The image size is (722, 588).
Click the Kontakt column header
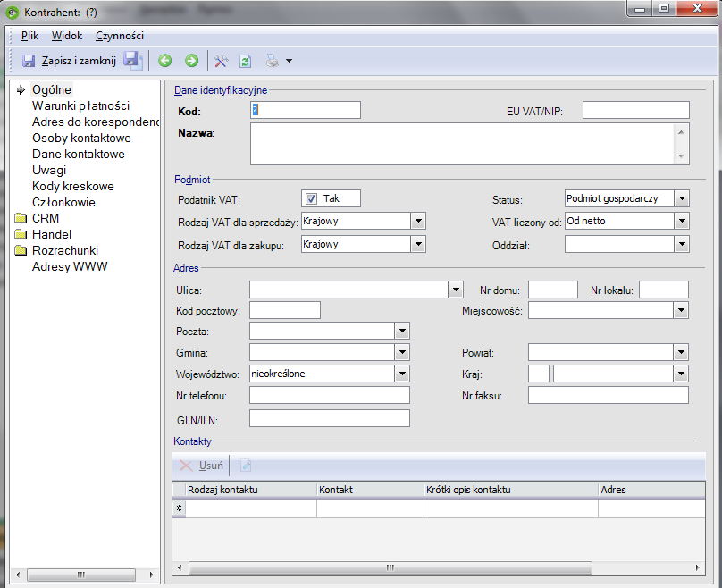pos(370,490)
